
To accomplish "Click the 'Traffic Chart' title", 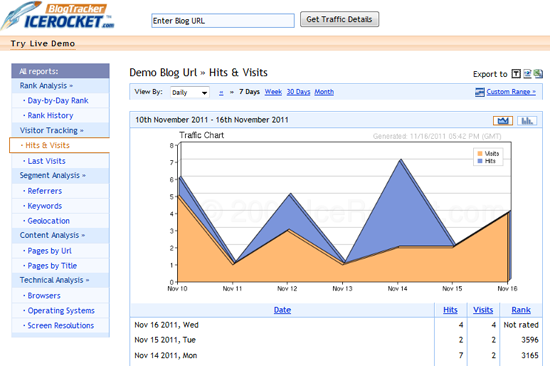I will [201, 135].
